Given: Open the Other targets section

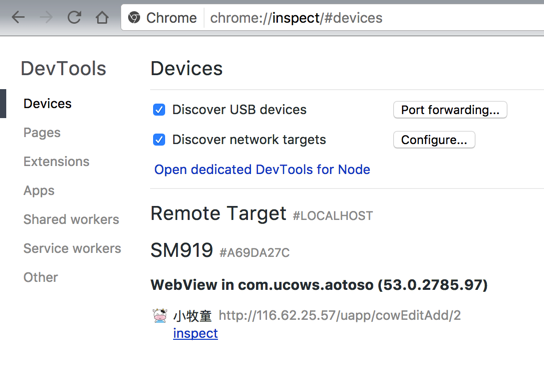Looking at the screenshot, I should (41, 277).
